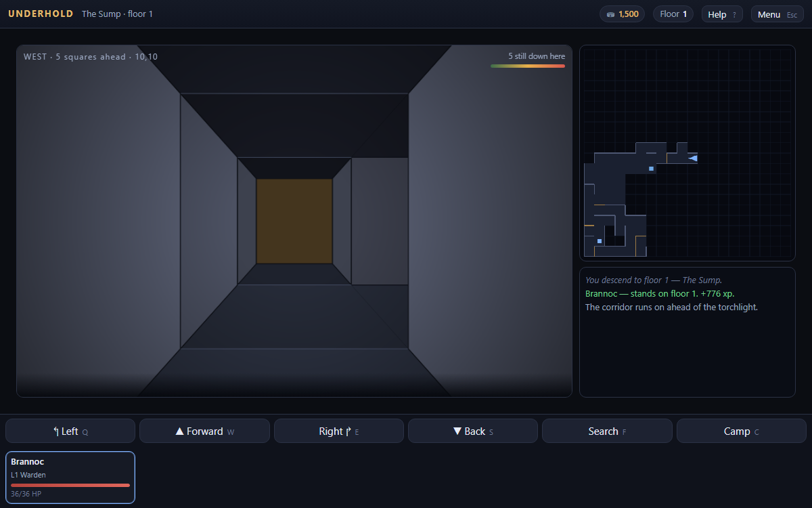Image resolution: width=812 pixels, height=508 pixels.
Task: Click the player arrow on the minimap
Action: [692, 158]
